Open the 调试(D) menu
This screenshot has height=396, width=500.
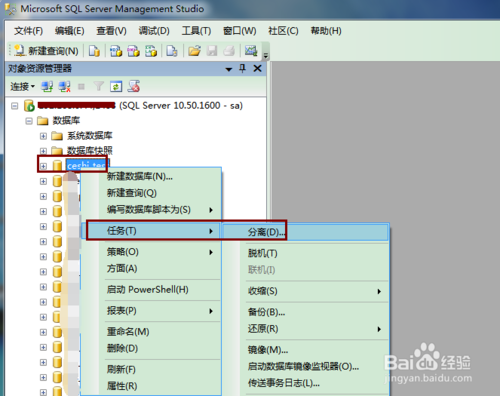[154, 31]
